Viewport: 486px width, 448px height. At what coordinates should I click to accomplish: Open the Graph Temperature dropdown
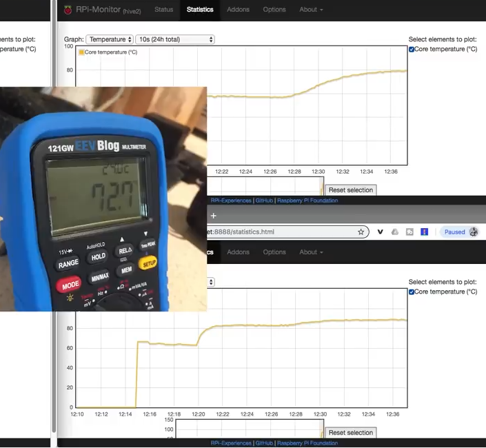(110, 40)
